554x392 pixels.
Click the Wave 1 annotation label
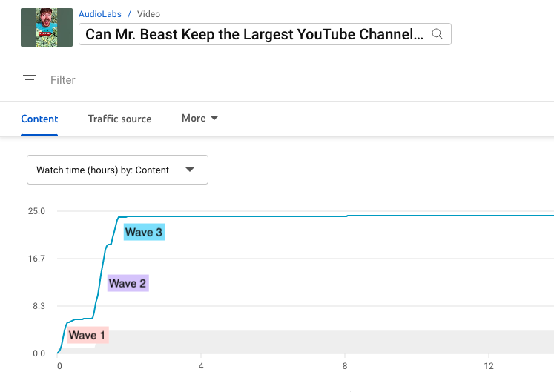pyautogui.click(x=88, y=335)
